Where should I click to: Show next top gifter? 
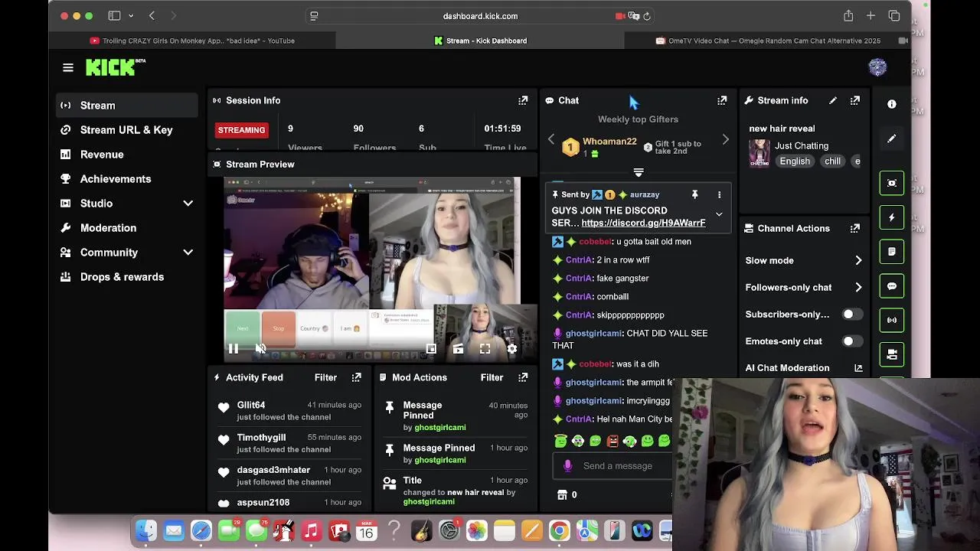[725, 140]
